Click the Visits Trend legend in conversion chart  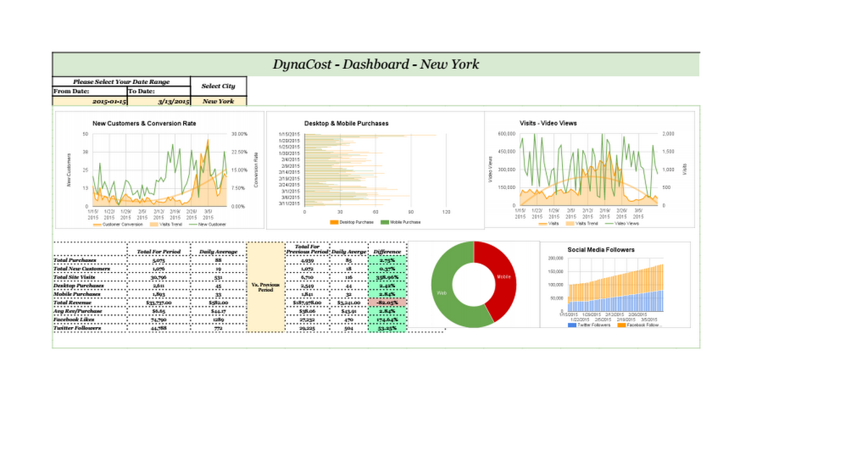coord(165,224)
